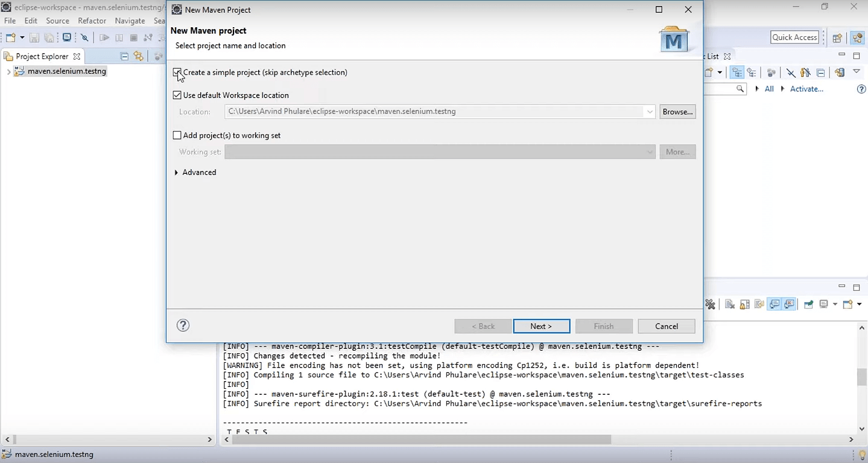The width and height of the screenshot is (868, 463).
Task: Toggle Scheduled view in Task List
Action: click(752, 72)
